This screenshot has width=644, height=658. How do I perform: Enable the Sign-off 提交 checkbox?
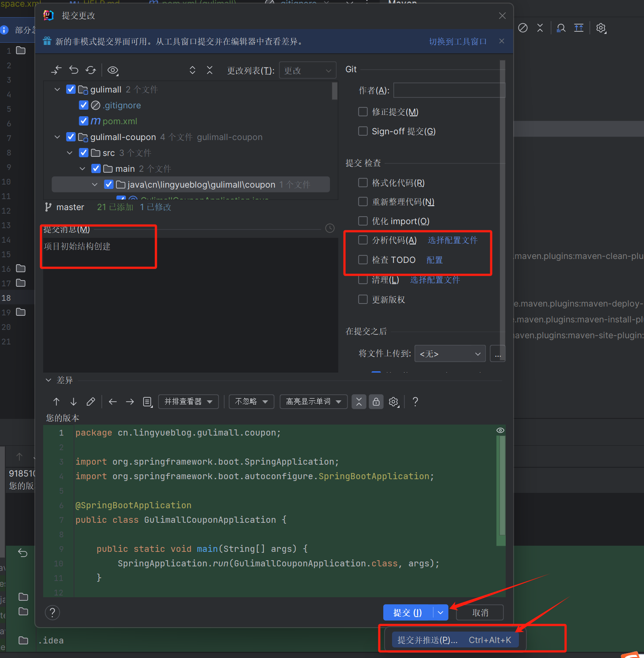point(363,131)
